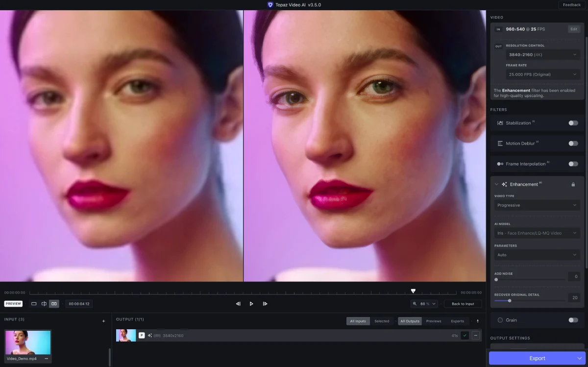This screenshot has width=588, height=367.
Task: Click the Back to Input button
Action: [463, 304]
